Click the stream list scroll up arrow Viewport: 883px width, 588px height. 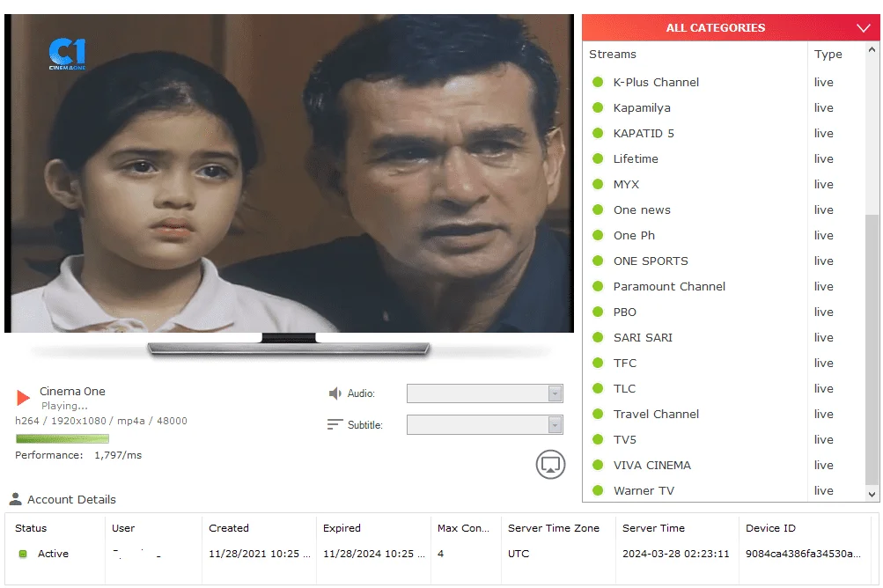point(872,49)
